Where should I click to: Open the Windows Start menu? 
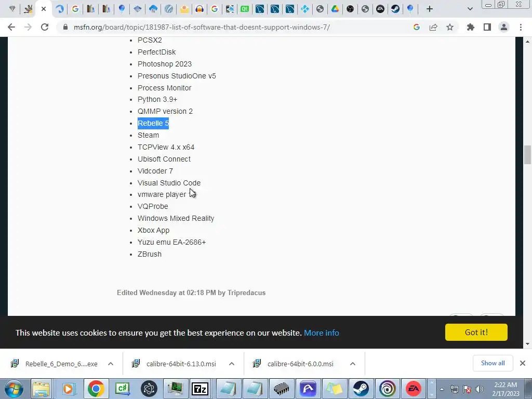tap(14, 389)
